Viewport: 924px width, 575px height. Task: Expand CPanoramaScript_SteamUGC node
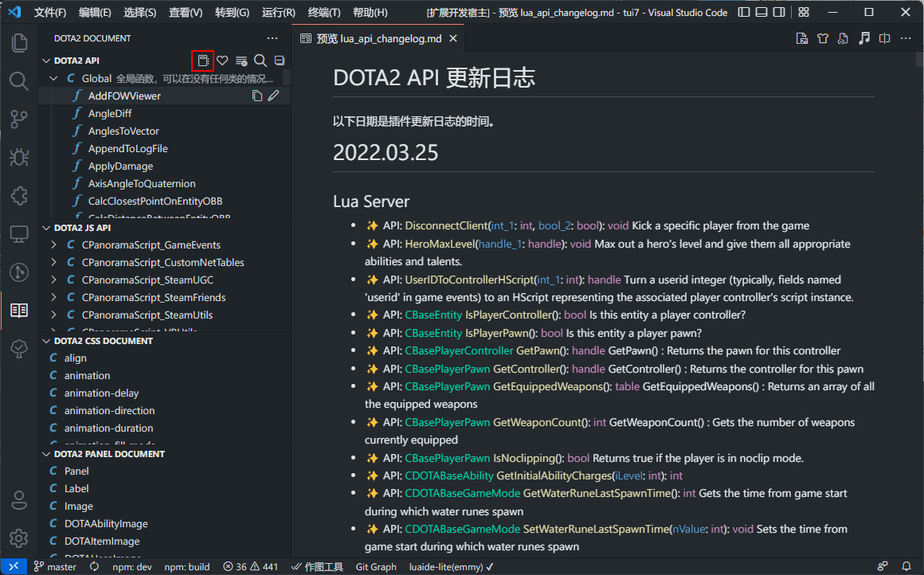[53, 280]
